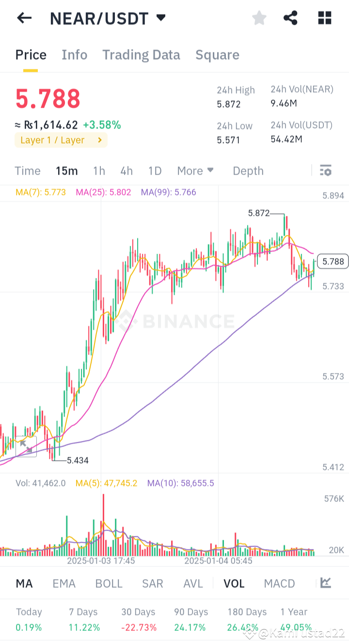Expand the Layer 1 / Layer tag

pyautogui.click(x=61, y=140)
